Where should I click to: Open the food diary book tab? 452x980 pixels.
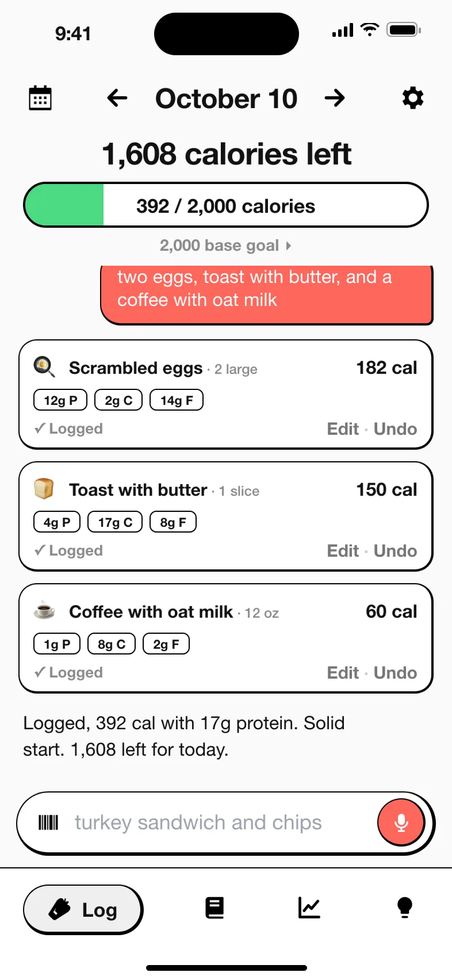pyautogui.click(x=214, y=908)
